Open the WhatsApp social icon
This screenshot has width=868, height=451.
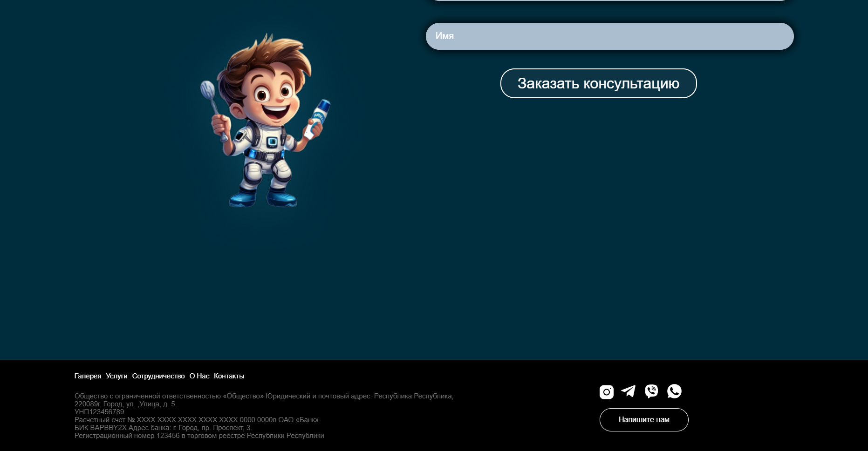[x=674, y=391]
